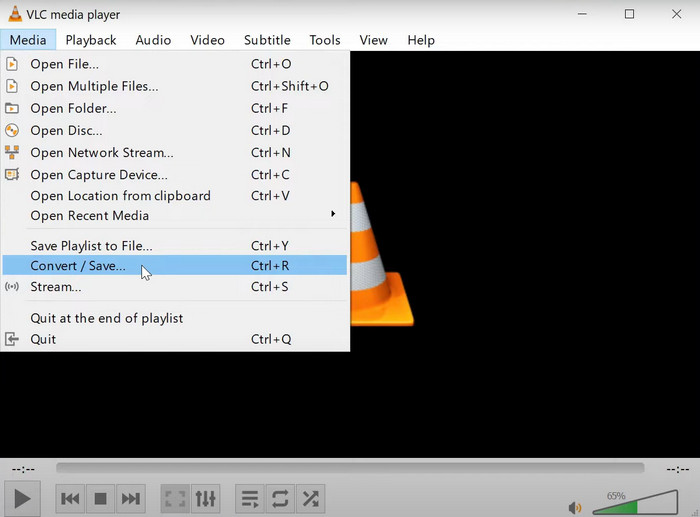Toggle the playlist view
Screen dimensions: 700x517
[x=250, y=498]
